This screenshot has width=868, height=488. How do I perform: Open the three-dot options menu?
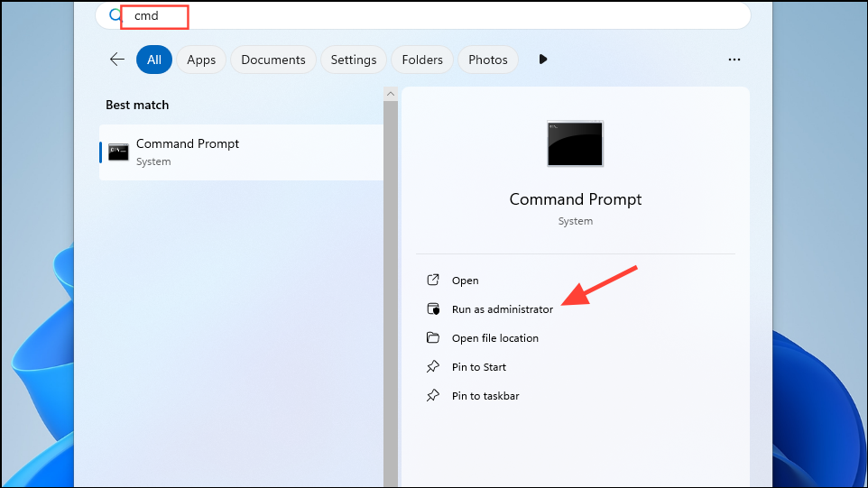pyautogui.click(x=734, y=60)
